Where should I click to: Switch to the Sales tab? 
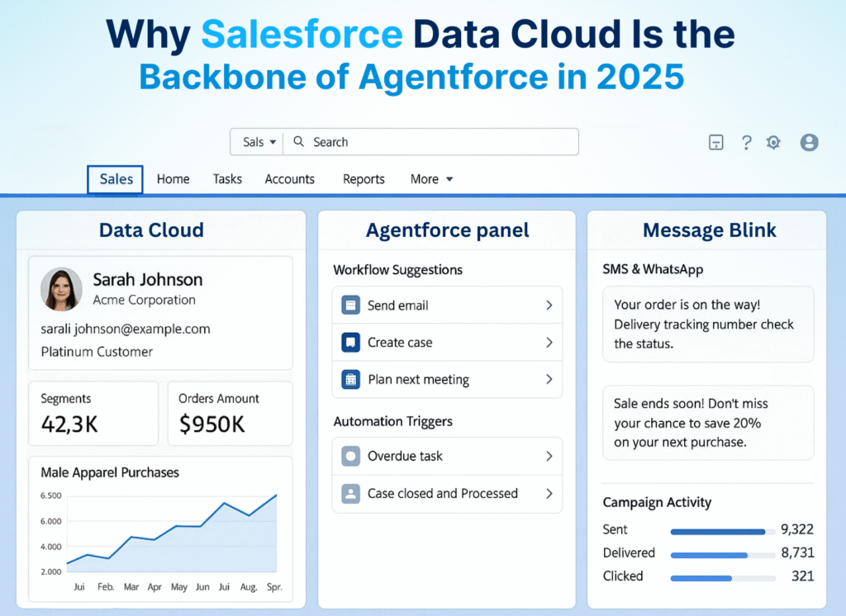[115, 179]
